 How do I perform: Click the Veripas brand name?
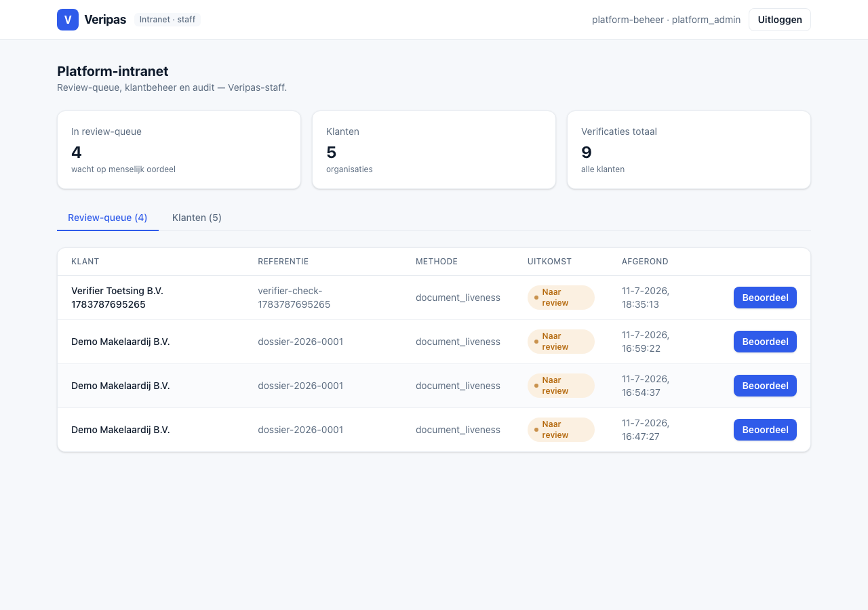[x=105, y=20]
